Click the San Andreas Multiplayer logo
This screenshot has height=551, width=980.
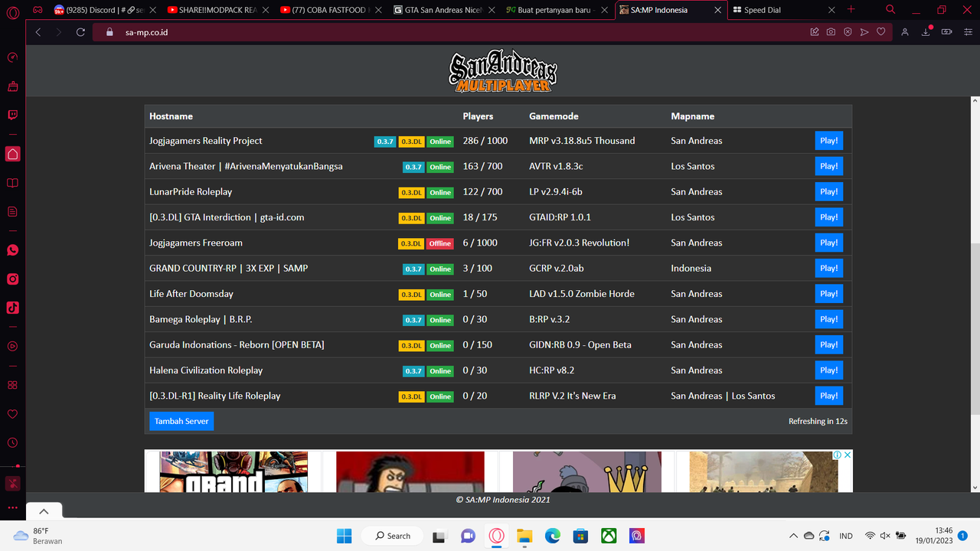point(503,72)
